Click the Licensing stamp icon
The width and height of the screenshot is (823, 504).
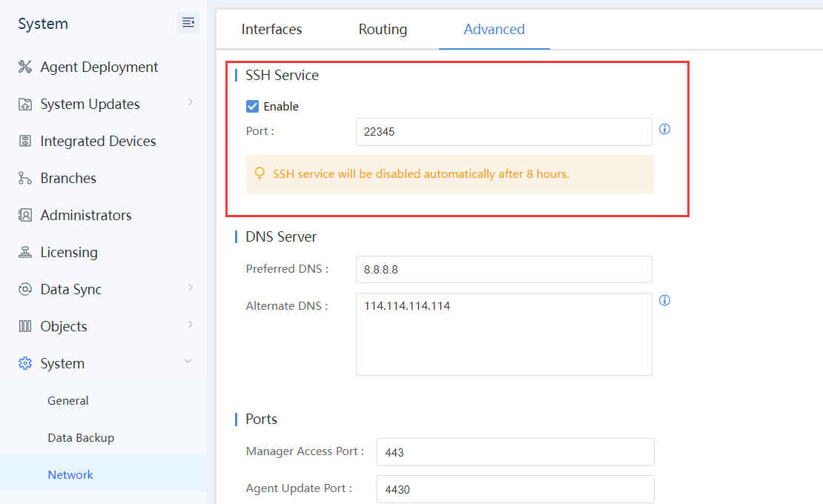pos(25,252)
